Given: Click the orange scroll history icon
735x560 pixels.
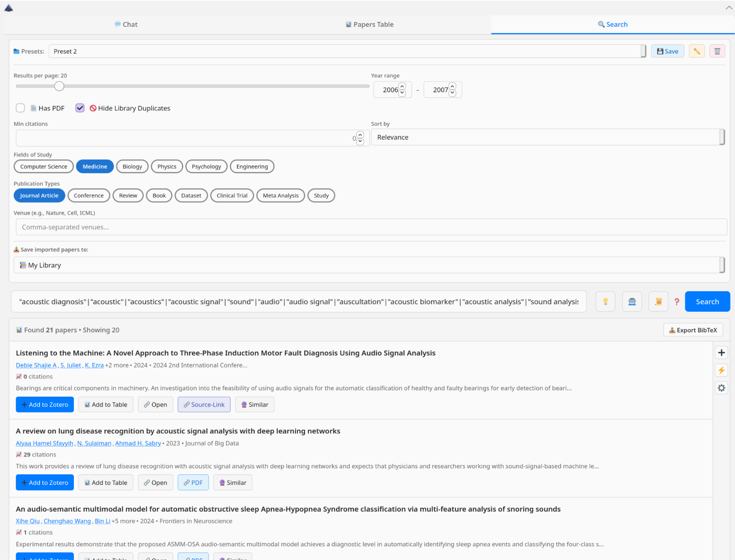Looking at the screenshot, I should pos(658,301).
